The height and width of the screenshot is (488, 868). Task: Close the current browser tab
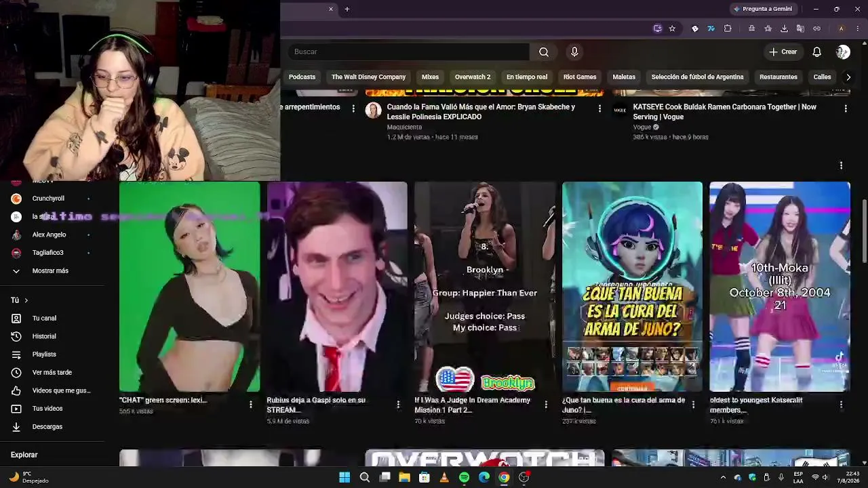(x=331, y=9)
